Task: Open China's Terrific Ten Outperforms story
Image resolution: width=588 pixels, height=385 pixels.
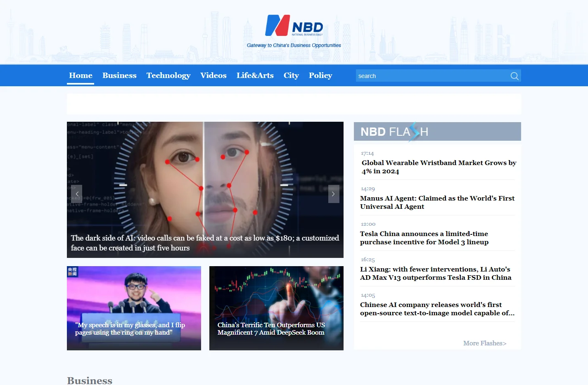Action: [x=276, y=308]
